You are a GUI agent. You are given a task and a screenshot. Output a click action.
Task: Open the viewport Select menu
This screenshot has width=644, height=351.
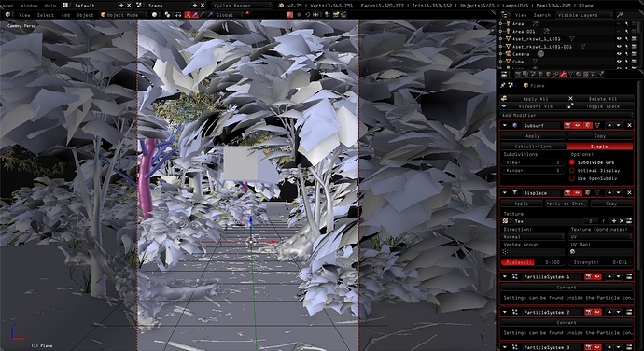point(46,15)
